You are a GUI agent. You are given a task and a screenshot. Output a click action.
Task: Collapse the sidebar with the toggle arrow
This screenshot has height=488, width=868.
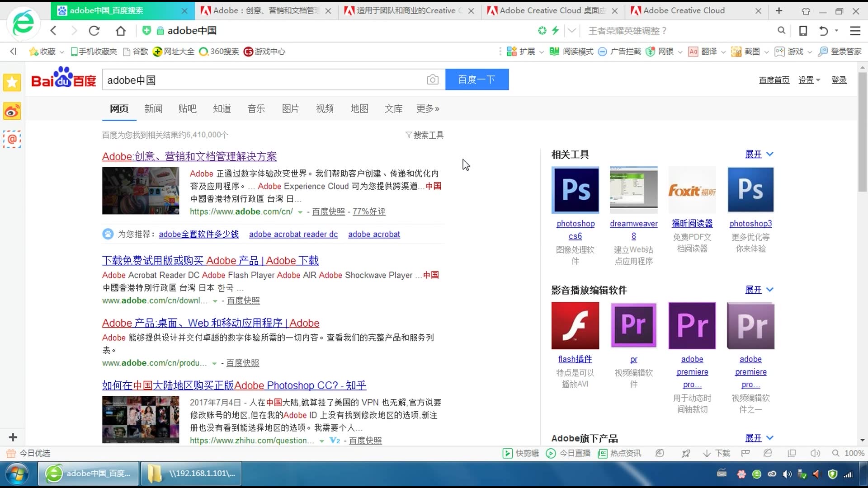pyautogui.click(x=13, y=52)
